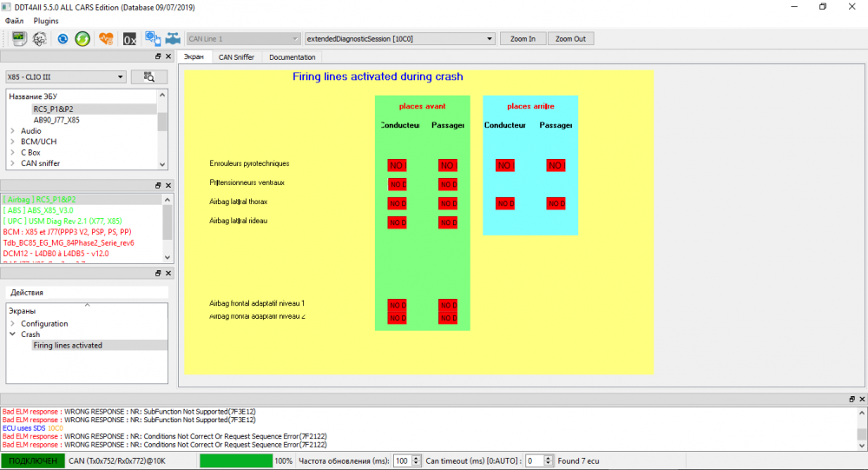Select [ UPC ] USM Diag Rev 2.1 entry
This screenshot has height=470, width=868.
[62, 222]
